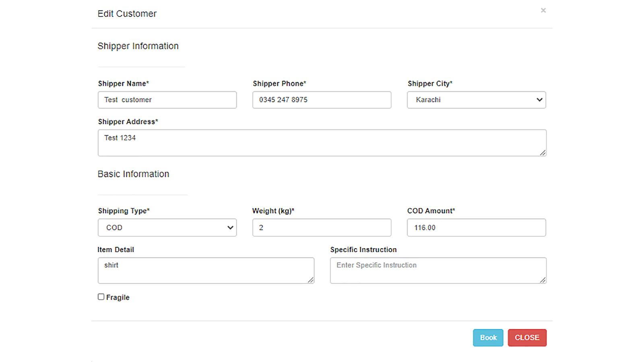The image size is (644, 362).
Task: Click the Basic Information section heading
Action: 133,174
